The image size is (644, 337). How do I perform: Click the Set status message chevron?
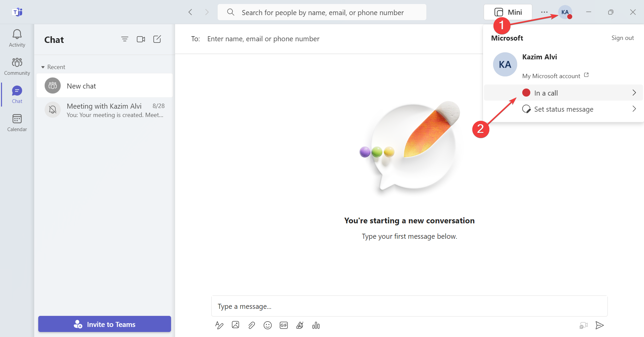pos(634,109)
